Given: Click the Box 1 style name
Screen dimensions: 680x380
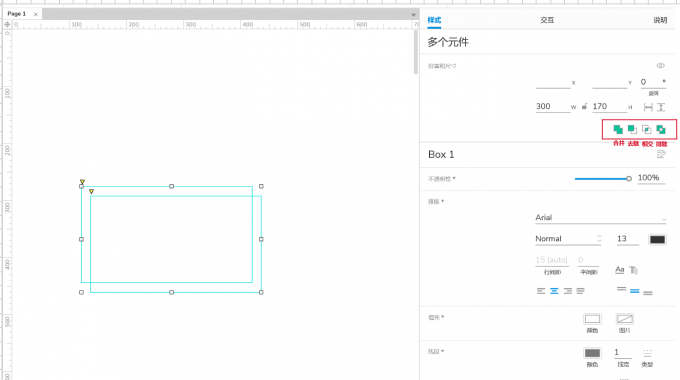Looking at the screenshot, I should (x=441, y=154).
